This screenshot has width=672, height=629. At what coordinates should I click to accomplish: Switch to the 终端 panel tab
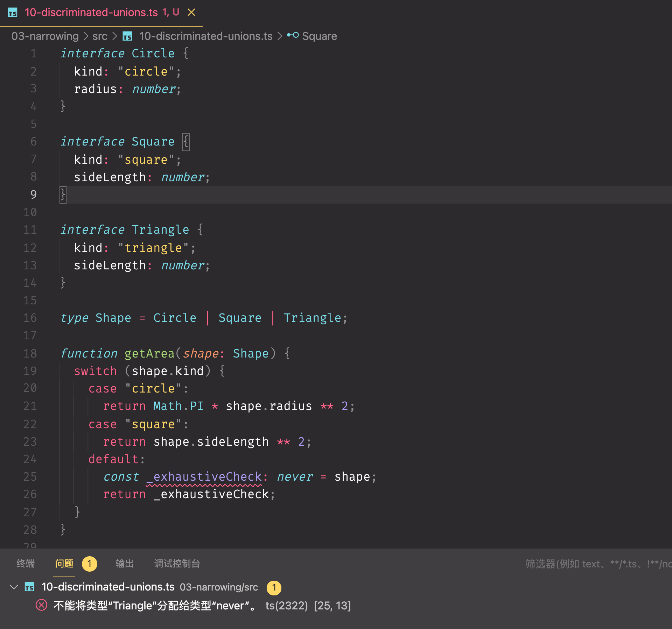26,563
